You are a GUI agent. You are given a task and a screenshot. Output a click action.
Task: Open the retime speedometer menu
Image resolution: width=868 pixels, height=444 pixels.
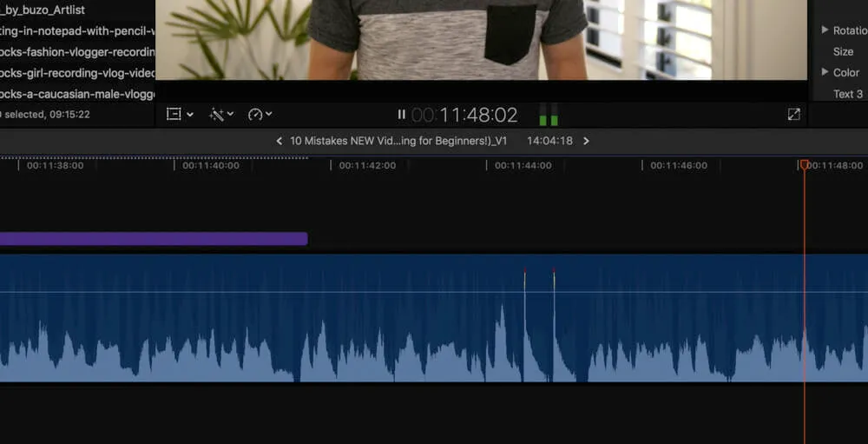coord(260,115)
